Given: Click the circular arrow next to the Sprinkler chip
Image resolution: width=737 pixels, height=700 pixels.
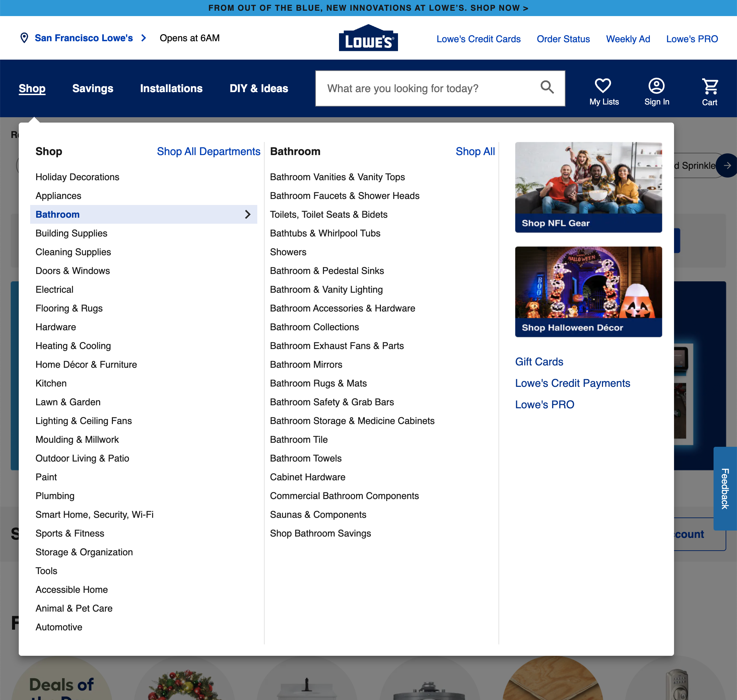Looking at the screenshot, I should point(727,165).
